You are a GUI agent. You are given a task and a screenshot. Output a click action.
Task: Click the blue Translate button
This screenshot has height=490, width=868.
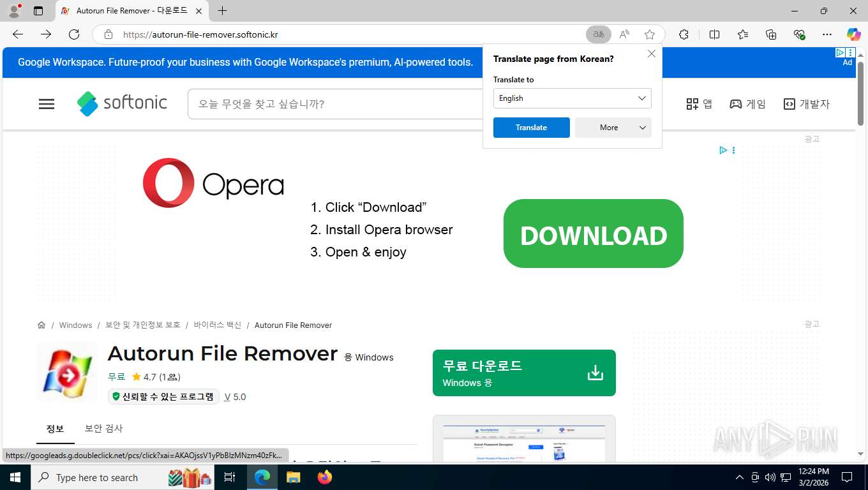(x=532, y=128)
